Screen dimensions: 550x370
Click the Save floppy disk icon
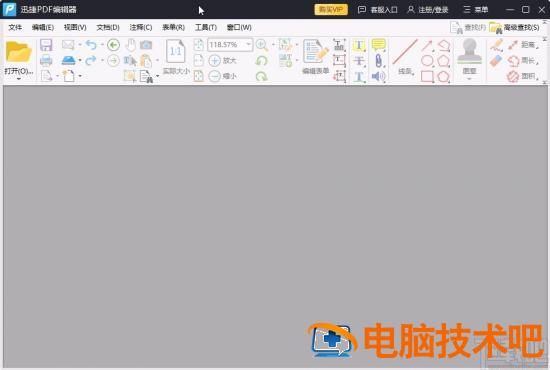coord(46,45)
